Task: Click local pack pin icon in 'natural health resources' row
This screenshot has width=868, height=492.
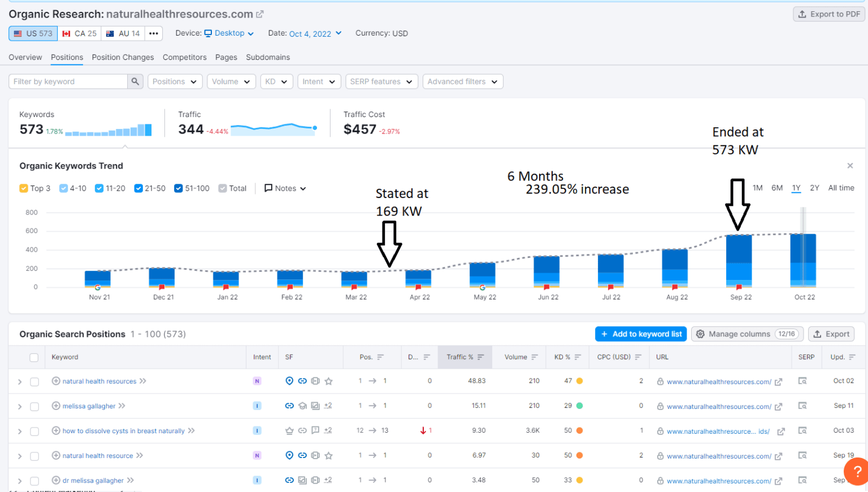Action: click(289, 381)
